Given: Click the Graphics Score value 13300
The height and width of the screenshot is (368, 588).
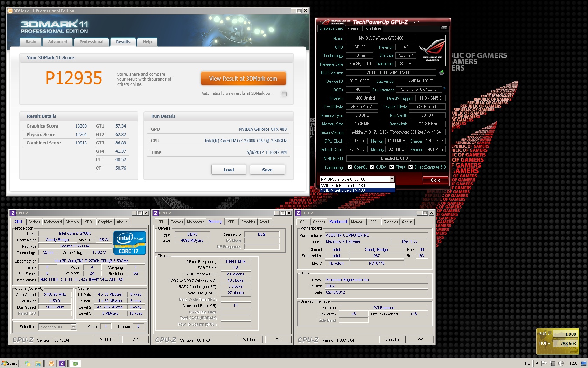Looking at the screenshot, I should tap(81, 126).
